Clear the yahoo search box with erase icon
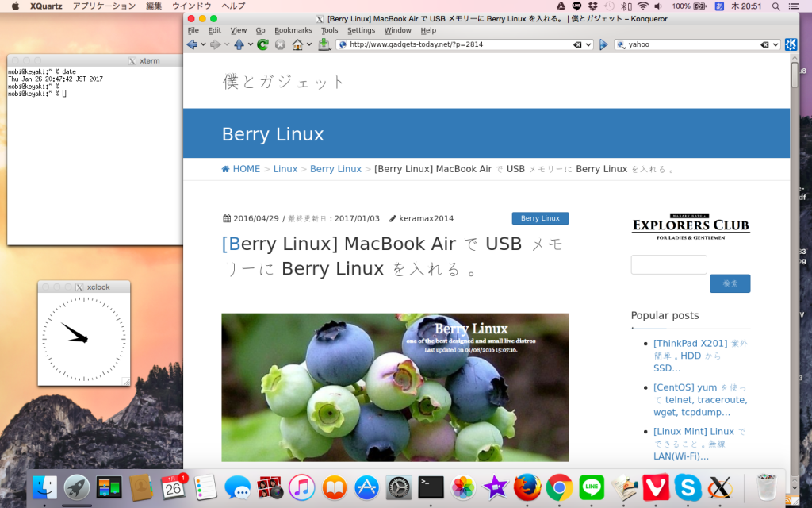812x508 pixels. pyautogui.click(x=764, y=44)
